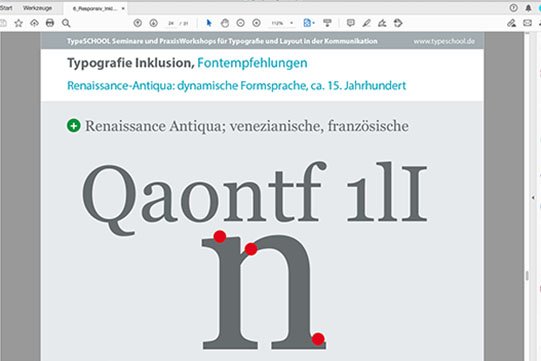Click the www.typeschool.de link in header

pyautogui.click(x=444, y=41)
